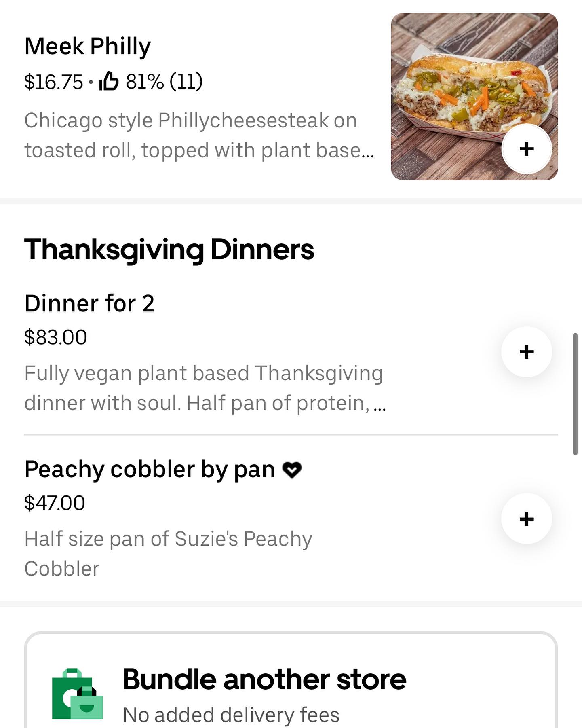Expand the truncated Dinner for 2 description
582x728 pixels.
(x=205, y=388)
